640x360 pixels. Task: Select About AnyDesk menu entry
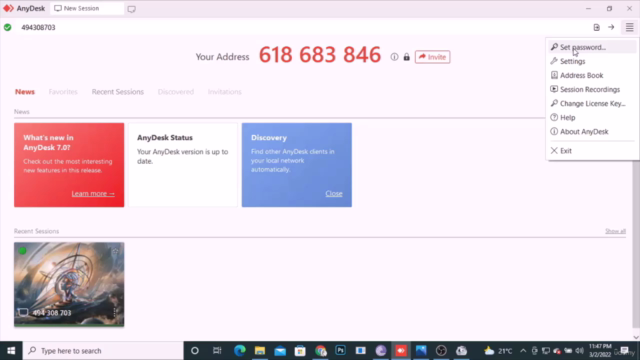pyautogui.click(x=592, y=131)
